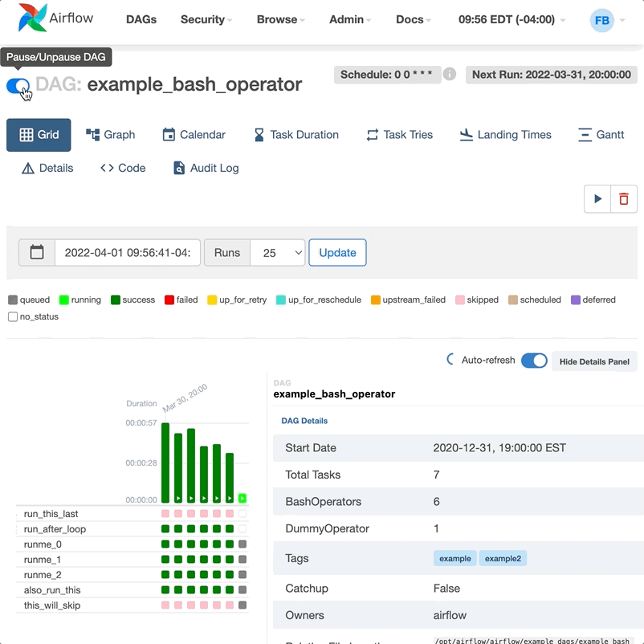This screenshot has height=644, width=644.
Task: Click the Hide Details Panel button
Action: [x=594, y=361]
